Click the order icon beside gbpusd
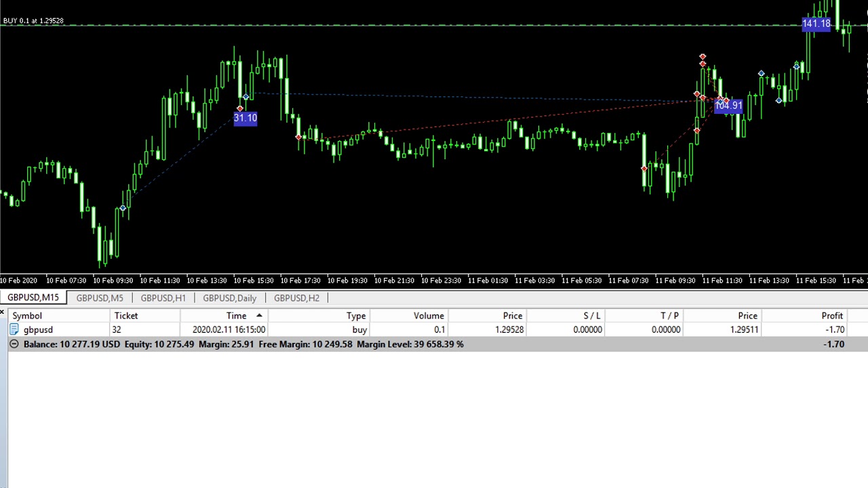The image size is (868, 488). [x=14, y=330]
